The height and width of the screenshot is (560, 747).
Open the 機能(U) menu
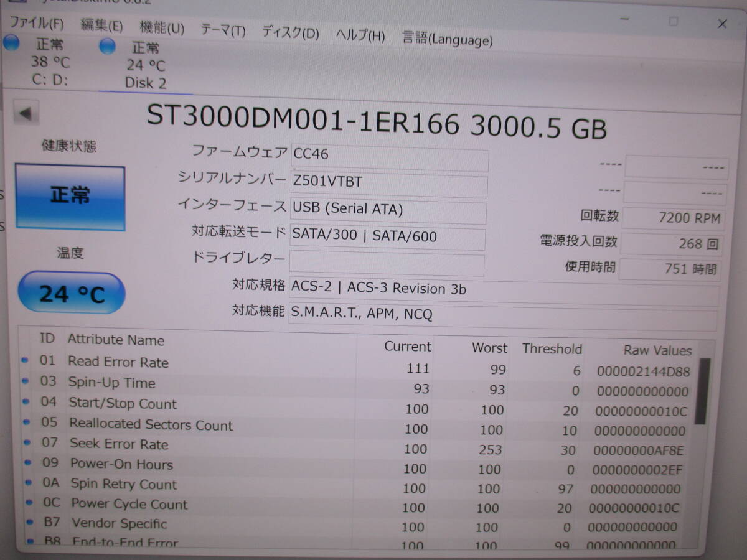162,28
